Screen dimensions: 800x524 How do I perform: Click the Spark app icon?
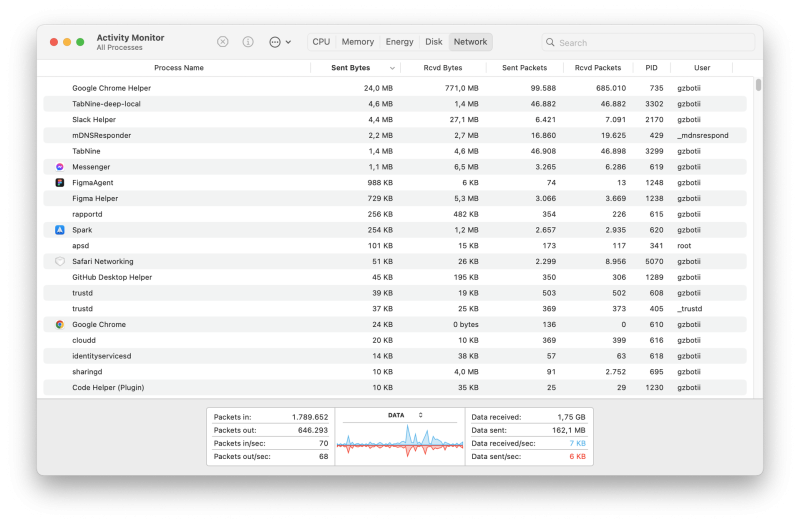(60, 230)
